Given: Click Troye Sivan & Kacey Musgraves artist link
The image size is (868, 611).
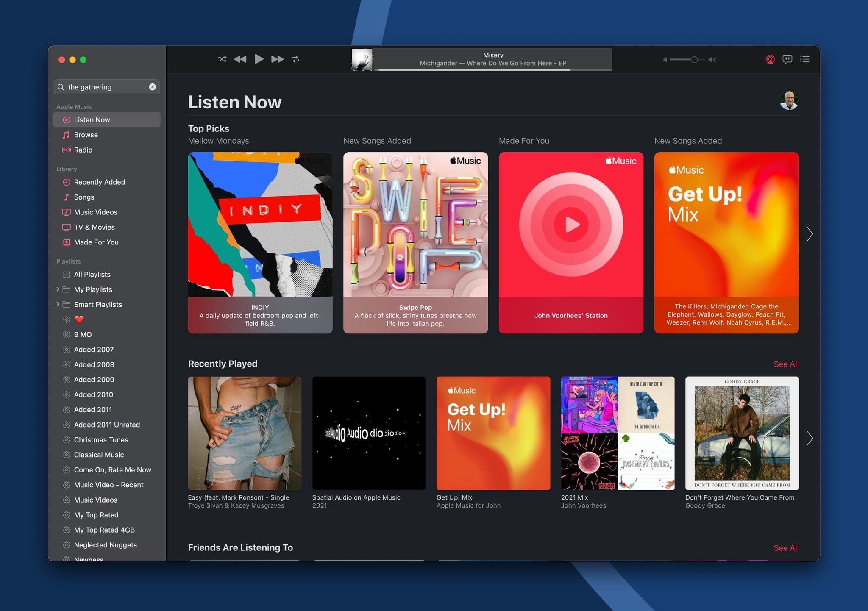Looking at the screenshot, I should coord(236,505).
